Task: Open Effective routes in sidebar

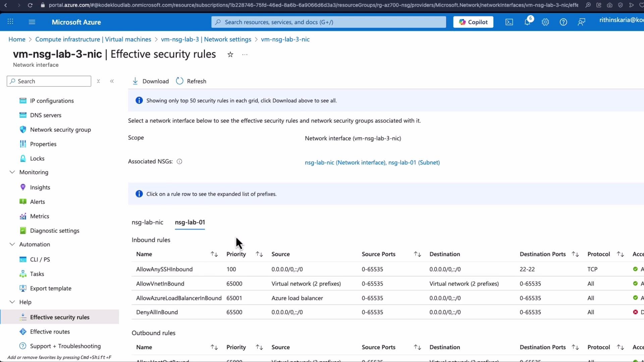Action: [50, 331]
